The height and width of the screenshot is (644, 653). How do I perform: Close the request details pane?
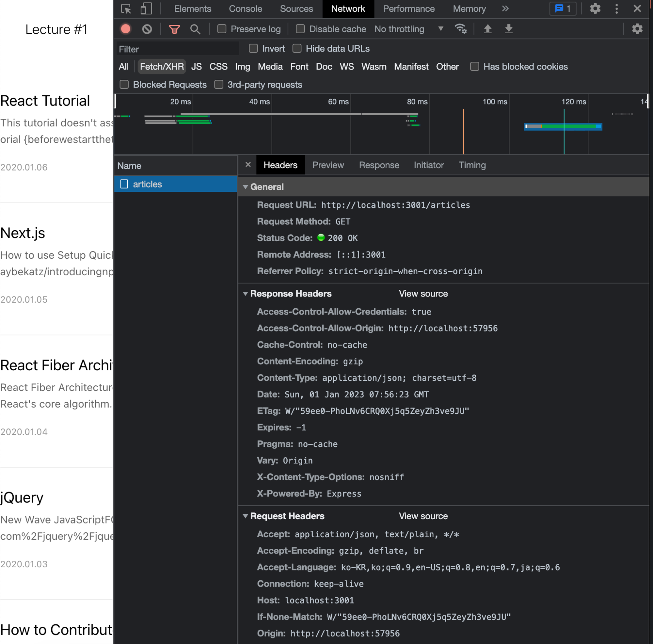(248, 165)
